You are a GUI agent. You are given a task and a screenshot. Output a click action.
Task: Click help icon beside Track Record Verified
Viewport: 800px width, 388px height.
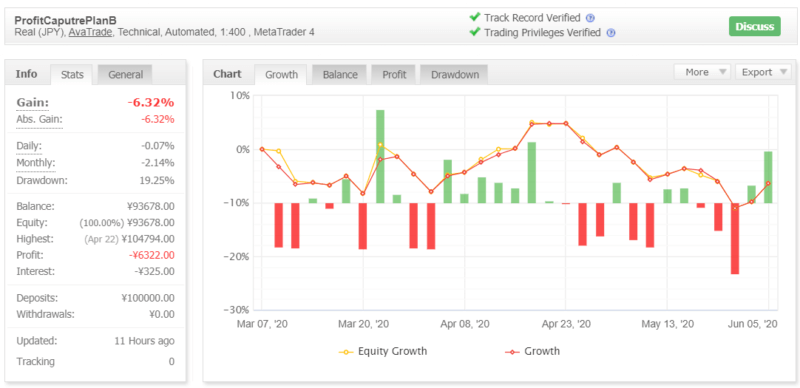[x=590, y=18]
